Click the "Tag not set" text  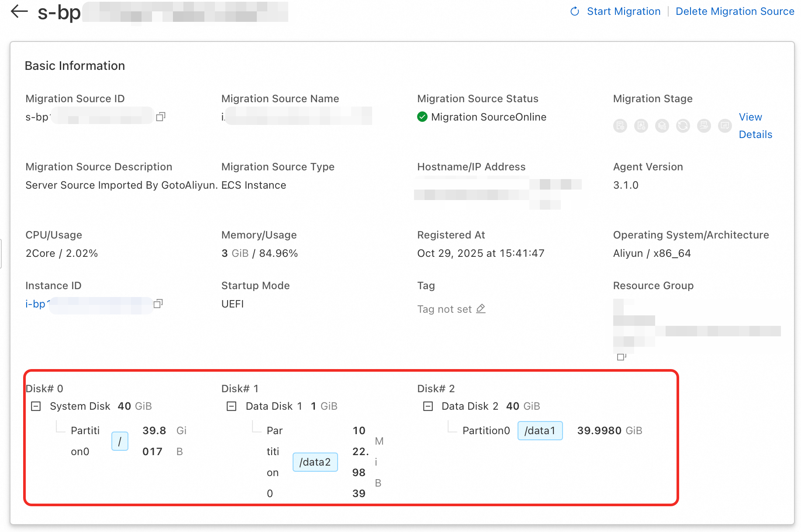[444, 309]
